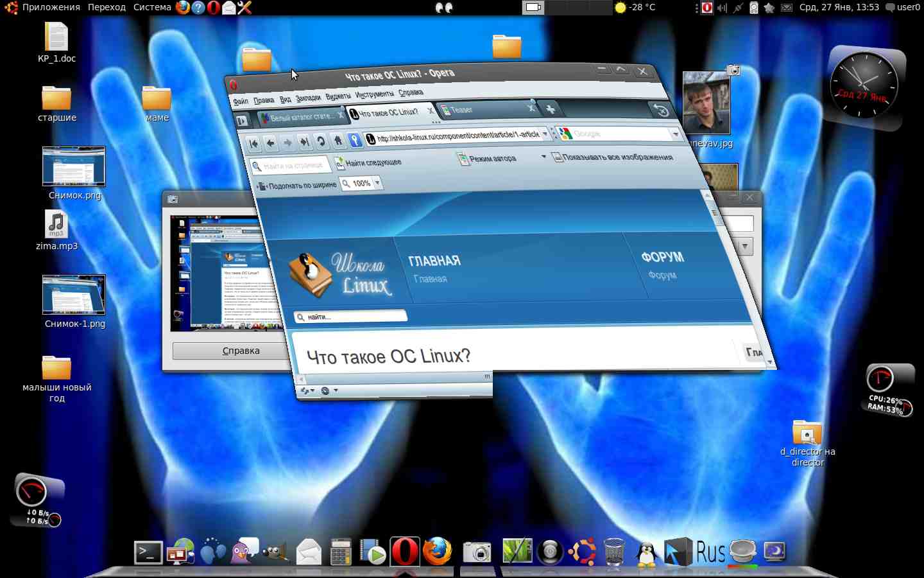Expand the Режим автора dropdown arrow
The image size is (924, 578).
click(543, 157)
